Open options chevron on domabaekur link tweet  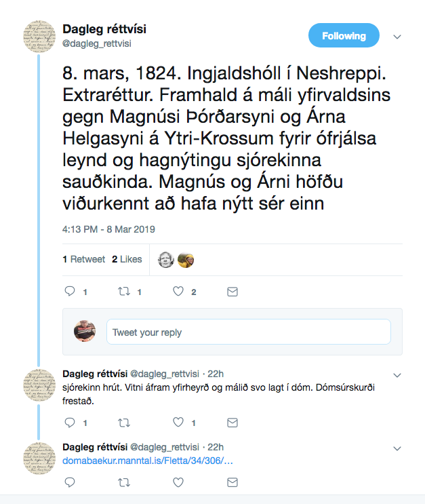point(398,448)
